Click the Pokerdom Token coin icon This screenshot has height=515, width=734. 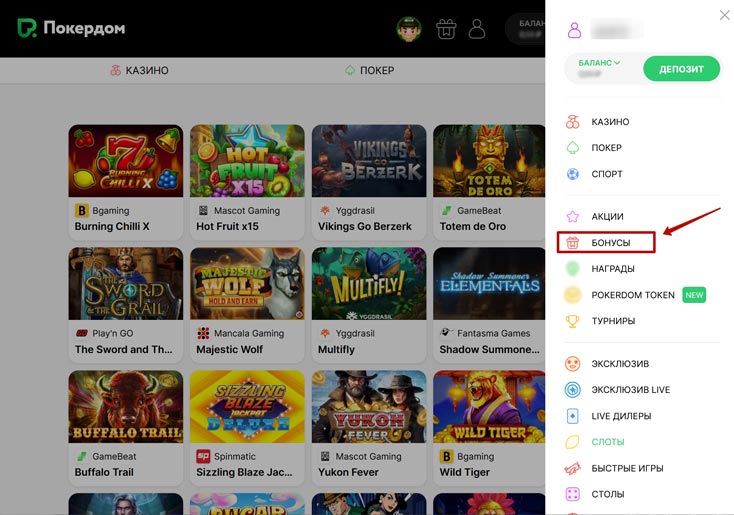point(573,295)
